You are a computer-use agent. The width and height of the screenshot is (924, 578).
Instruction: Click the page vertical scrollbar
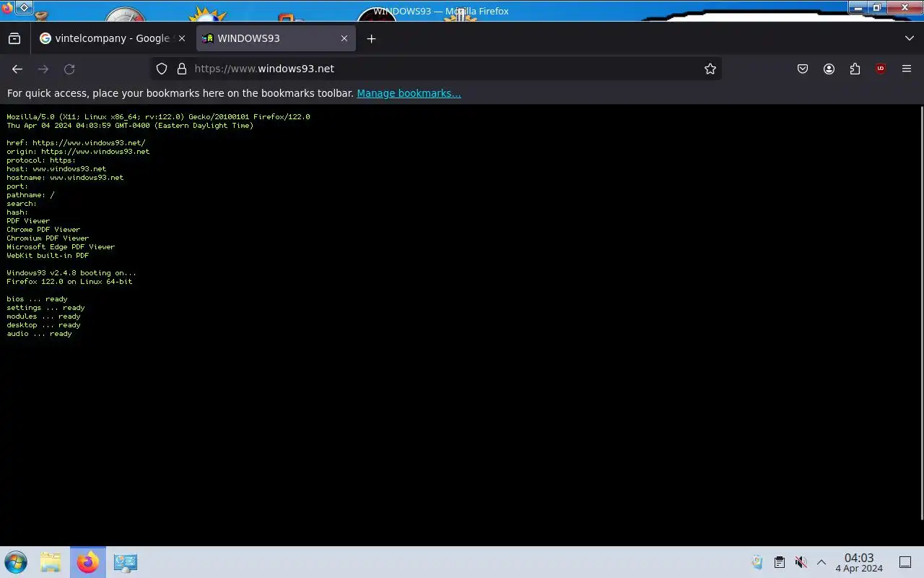[x=921, y=312]
